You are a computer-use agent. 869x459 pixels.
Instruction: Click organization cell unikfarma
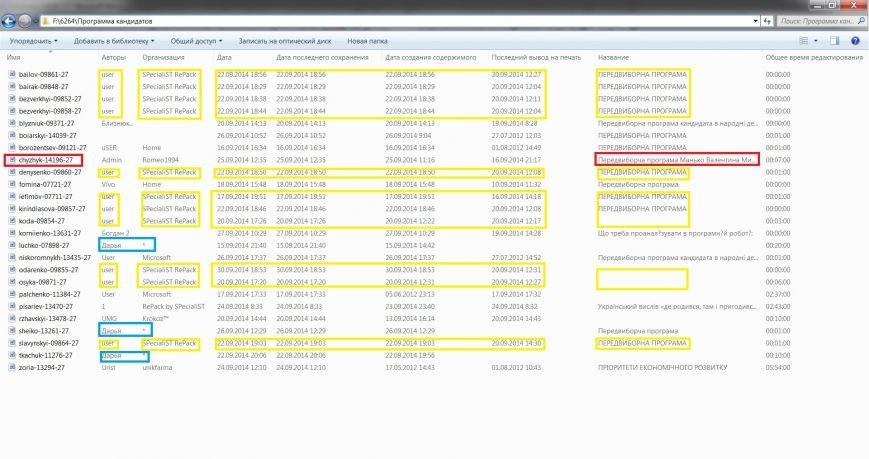tap(157, 367)
